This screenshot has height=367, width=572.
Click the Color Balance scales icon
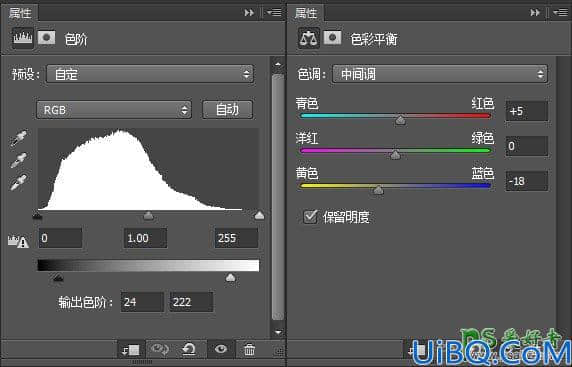coord(309,38)
